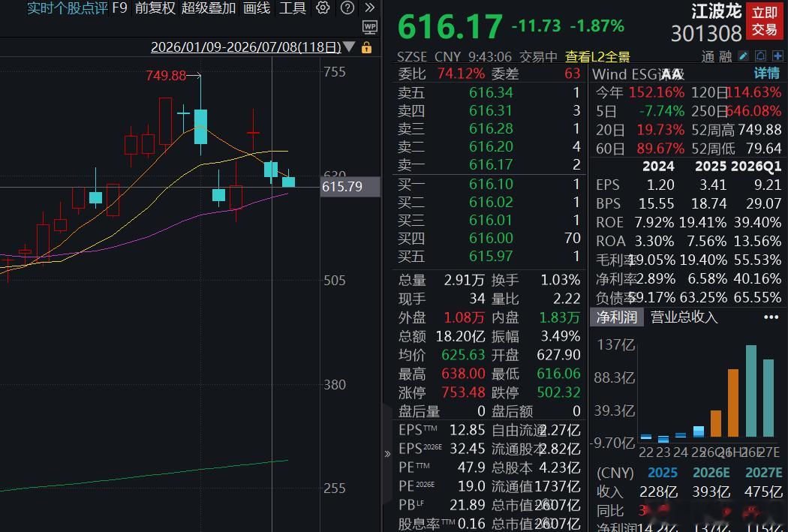
Task: Click sell-one price 616.17
Action: pyautogui.click(x=491, y=165)
